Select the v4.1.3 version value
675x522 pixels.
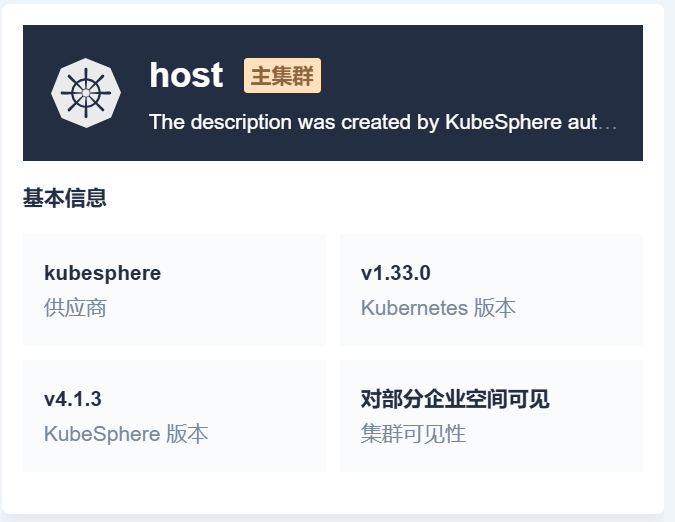[73, 399]
